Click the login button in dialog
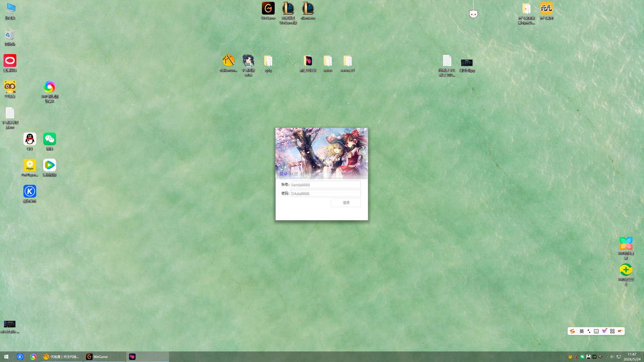Viewport: 644px width, 362px height. point(346,203)
